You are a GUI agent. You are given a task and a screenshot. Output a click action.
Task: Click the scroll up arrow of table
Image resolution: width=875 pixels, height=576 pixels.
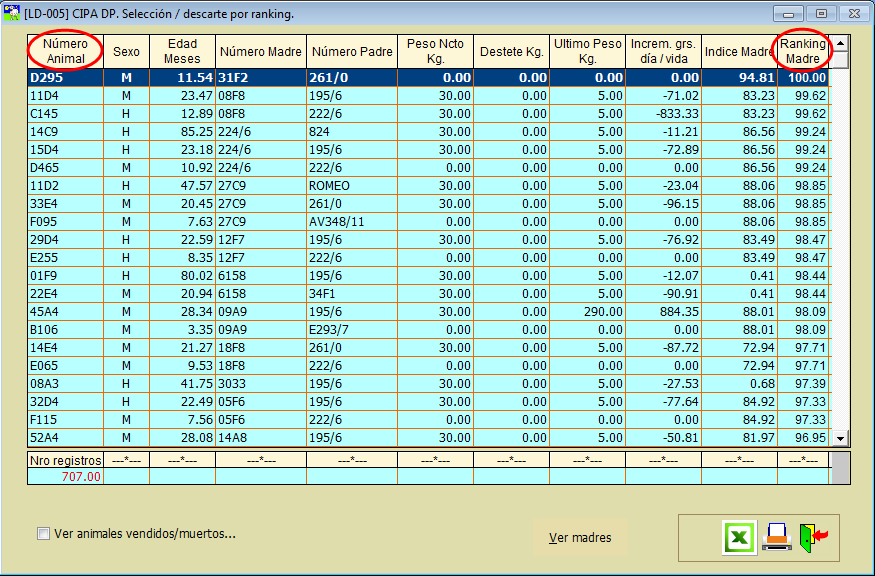(840, 44)
